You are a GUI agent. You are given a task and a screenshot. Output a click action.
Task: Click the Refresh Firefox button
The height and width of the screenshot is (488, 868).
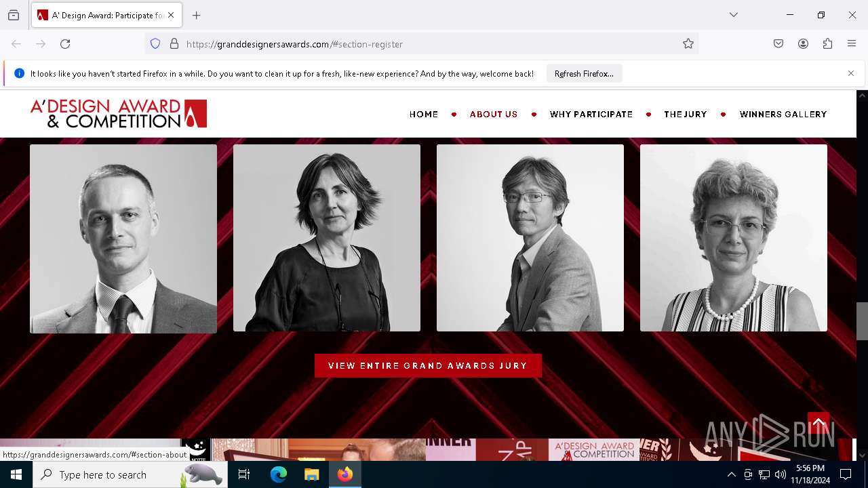584,73
